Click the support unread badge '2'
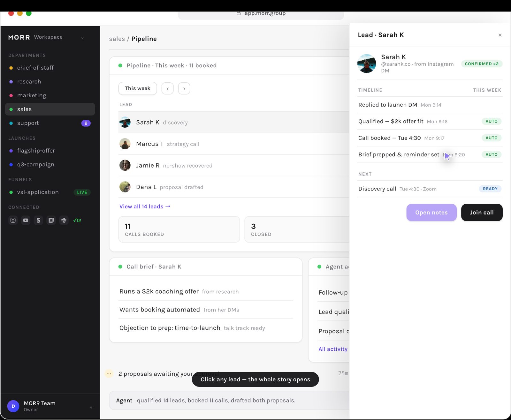This screenshot has height=420, width=511. 86,123
